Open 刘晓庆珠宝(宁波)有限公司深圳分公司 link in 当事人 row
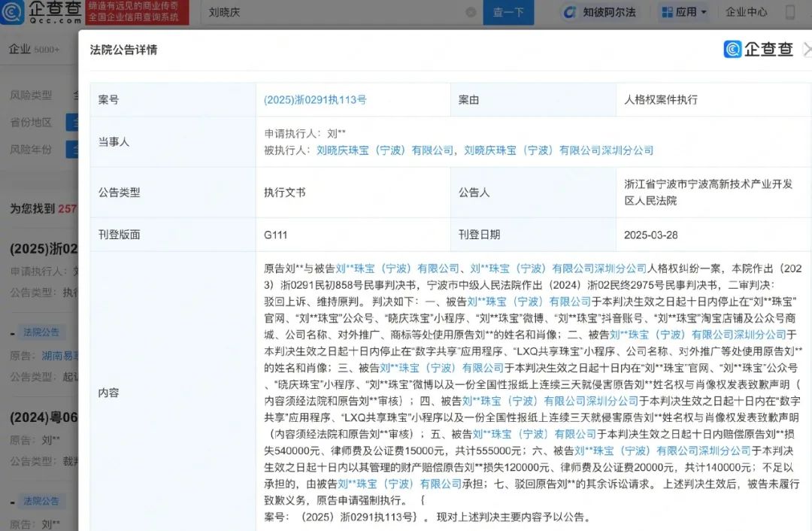 coord(559,150)
